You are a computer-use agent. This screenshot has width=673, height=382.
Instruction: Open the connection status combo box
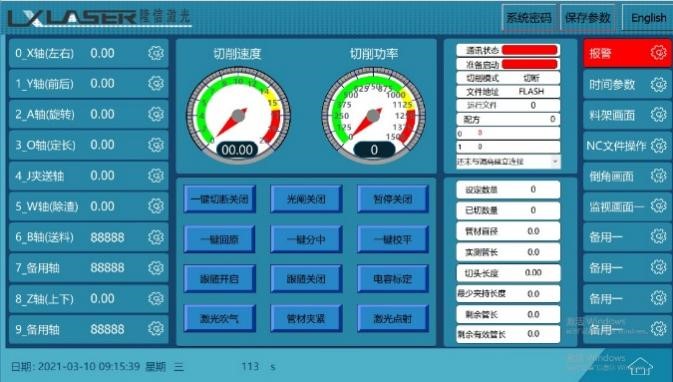508,162
